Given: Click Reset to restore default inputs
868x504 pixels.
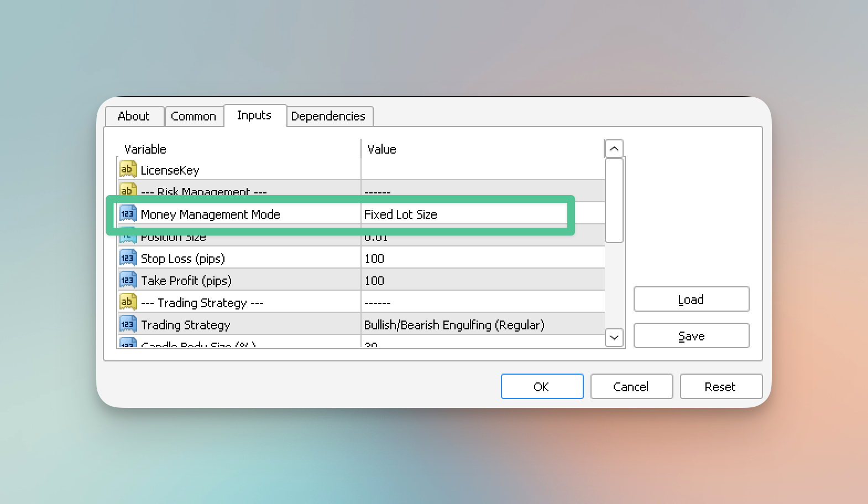Looking at the screenshot, I should (x=720, y=387).
